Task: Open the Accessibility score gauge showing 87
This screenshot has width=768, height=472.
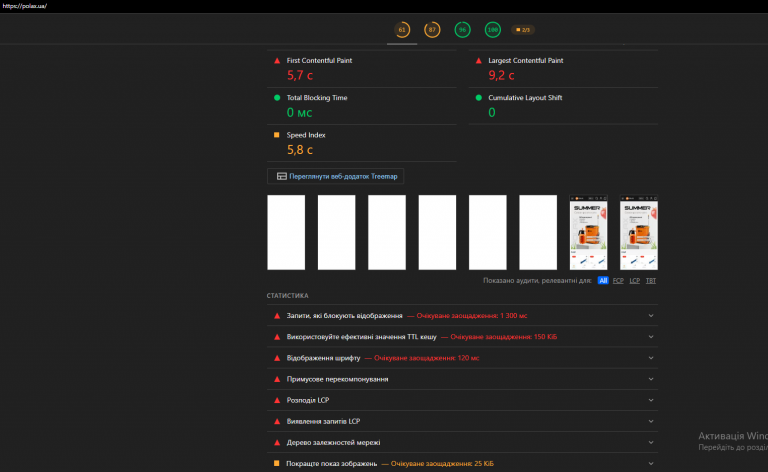Action: 432,30
